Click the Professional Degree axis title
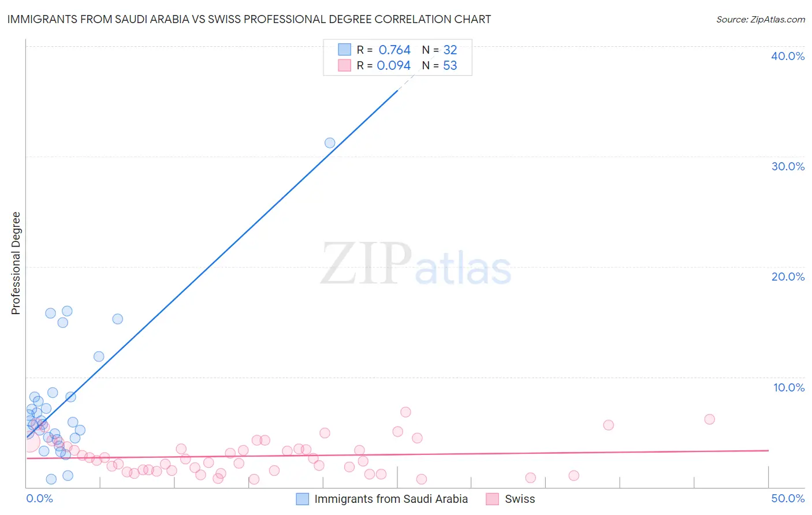 [x=16, y=263]
